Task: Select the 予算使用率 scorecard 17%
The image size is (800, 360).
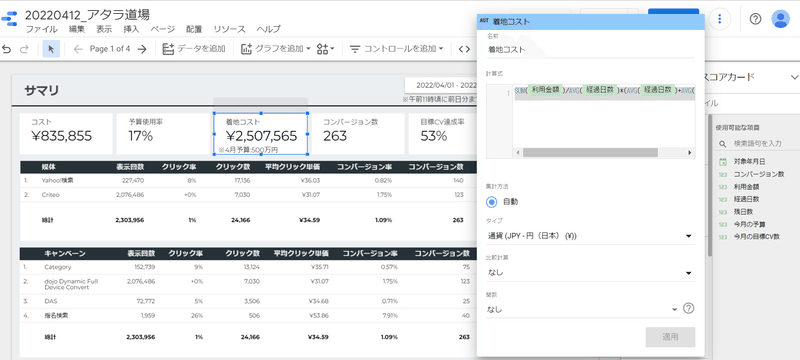Action: 162,134
